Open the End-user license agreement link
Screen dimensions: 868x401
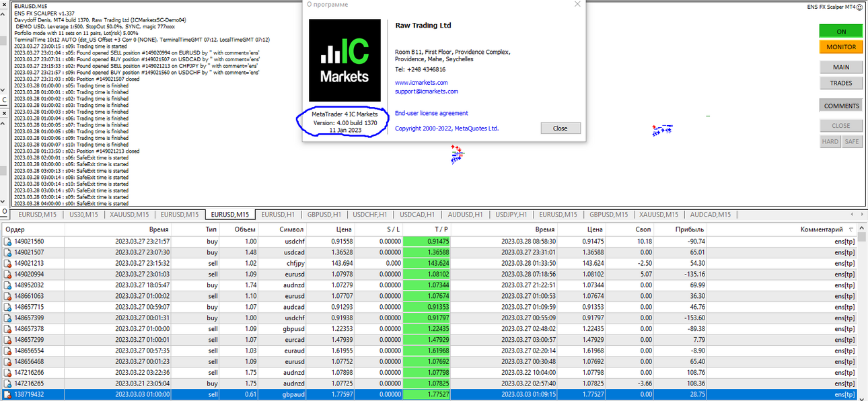click(x=431, y=113)
